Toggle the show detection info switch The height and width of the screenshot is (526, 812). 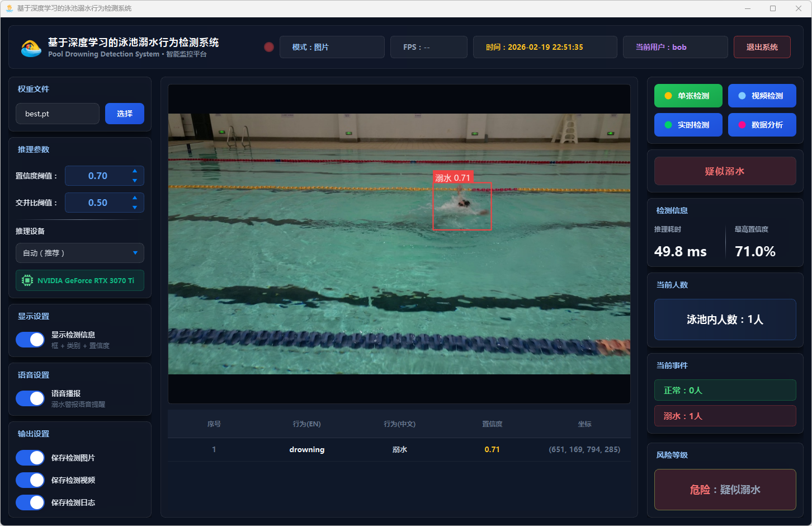point(30,340)
